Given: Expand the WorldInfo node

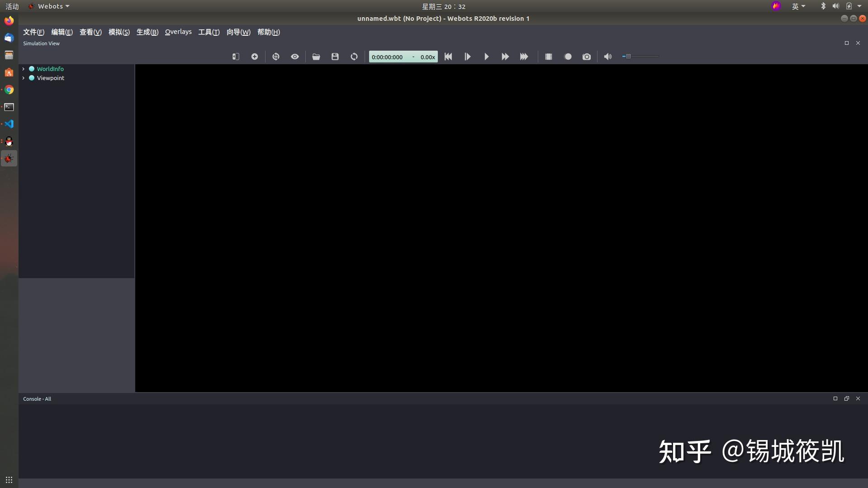Looking at the screenshot, I should (x=23, y=68).
